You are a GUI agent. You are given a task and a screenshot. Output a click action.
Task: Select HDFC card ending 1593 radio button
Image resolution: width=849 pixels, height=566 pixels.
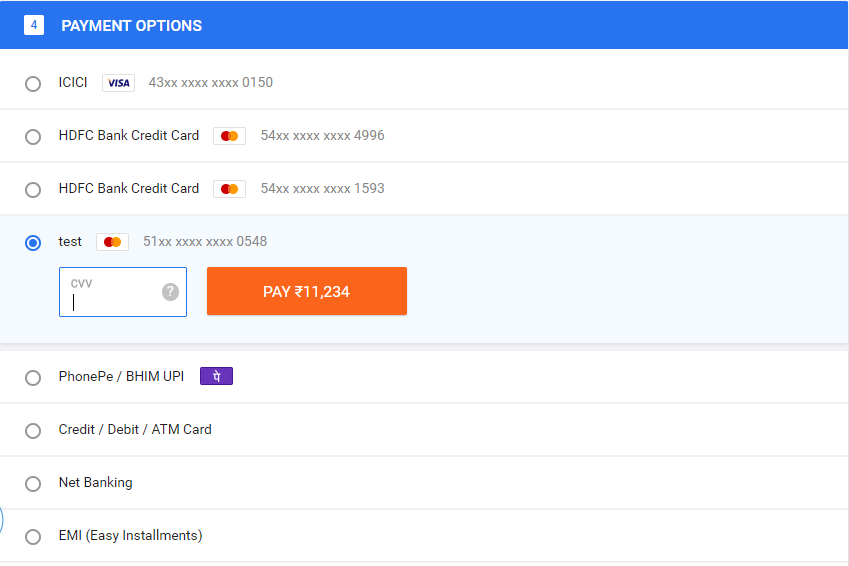33,190
